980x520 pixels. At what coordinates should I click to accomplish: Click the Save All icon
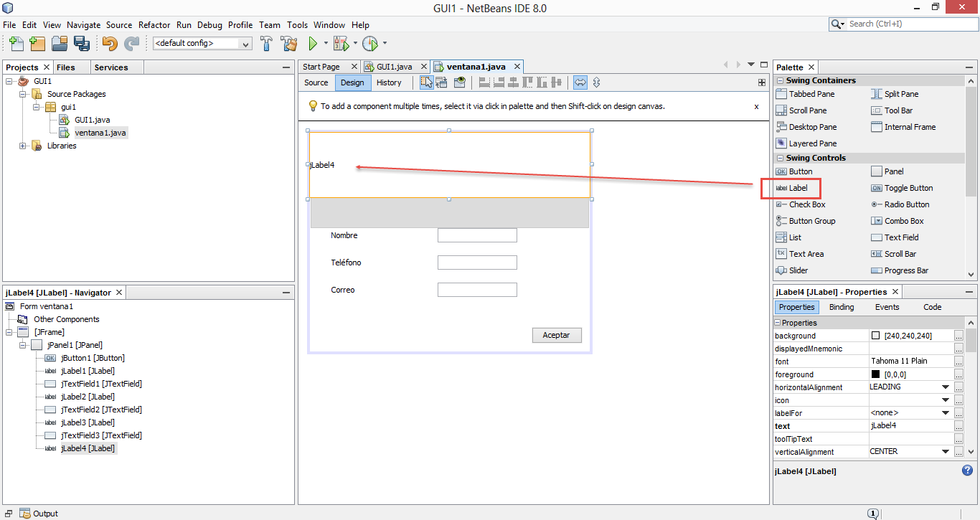82,43
